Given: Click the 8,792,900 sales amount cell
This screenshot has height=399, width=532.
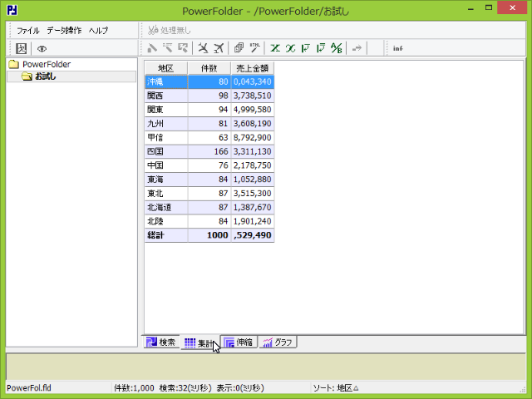Looking at the screenshot, I should coord(253,137).
